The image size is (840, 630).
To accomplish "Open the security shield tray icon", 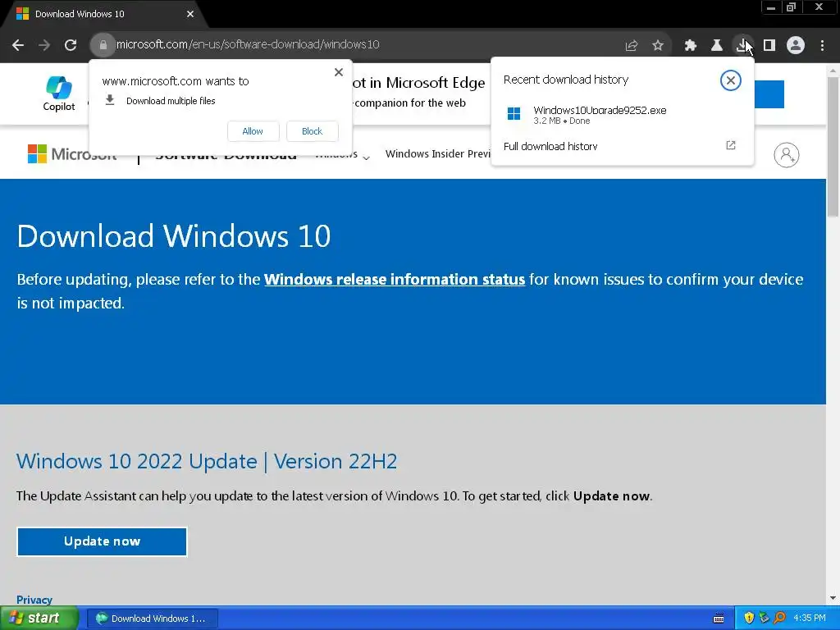I will [x=749, y=619].
